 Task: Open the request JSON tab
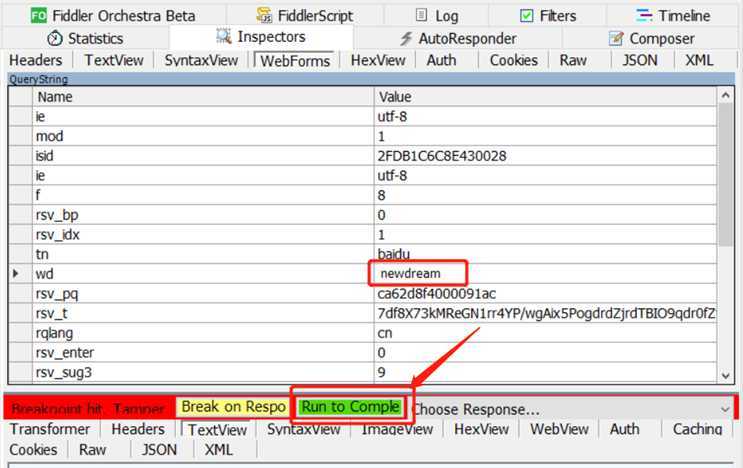click(640, 60)
